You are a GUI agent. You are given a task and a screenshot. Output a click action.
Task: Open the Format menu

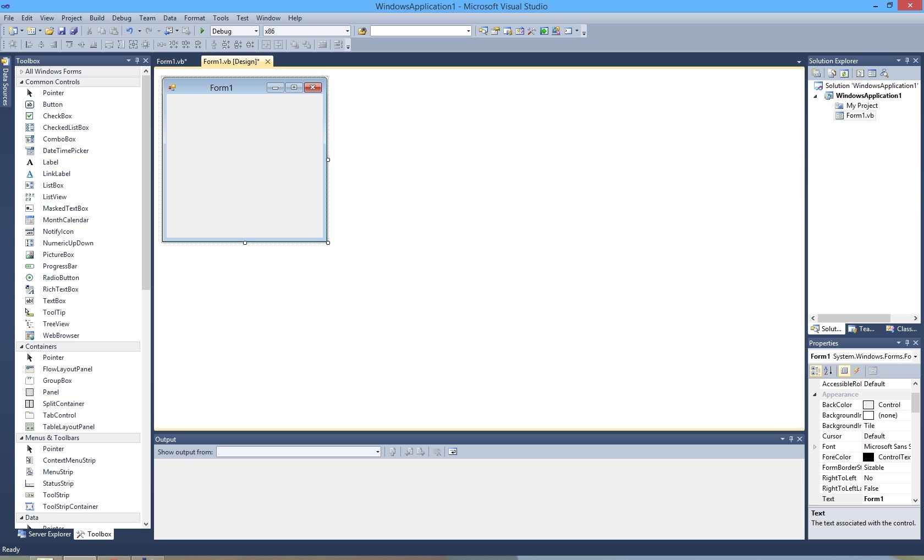pos(195,18)
